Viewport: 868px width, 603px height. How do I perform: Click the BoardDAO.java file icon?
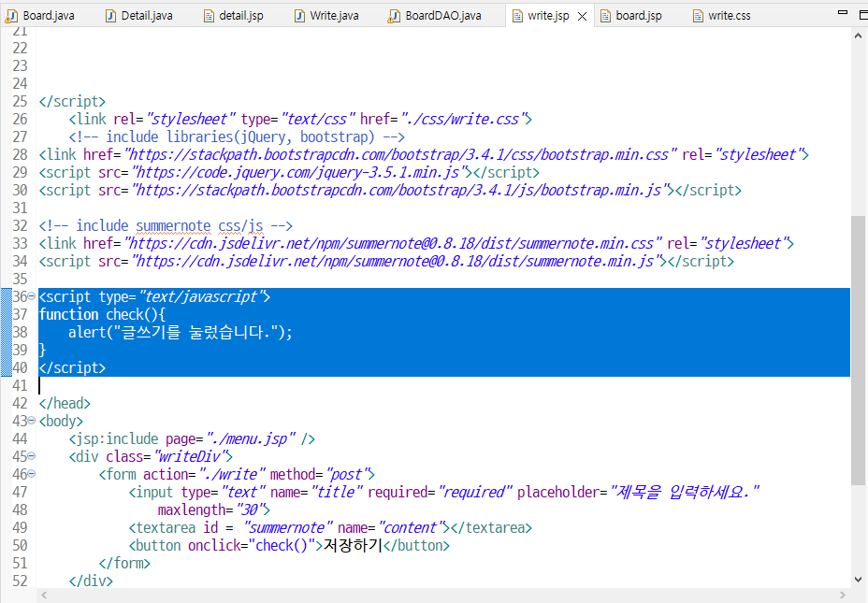pyautogui.click(x=394, y=16)
